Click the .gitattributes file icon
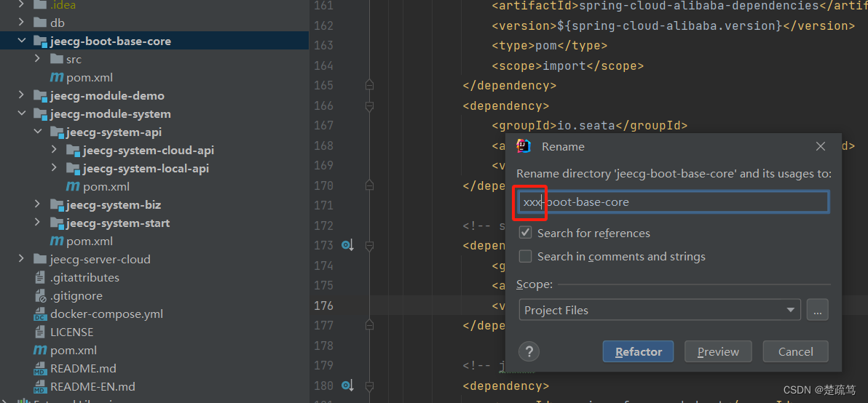This screenshot has height=403, width=868. pos(40,277)
